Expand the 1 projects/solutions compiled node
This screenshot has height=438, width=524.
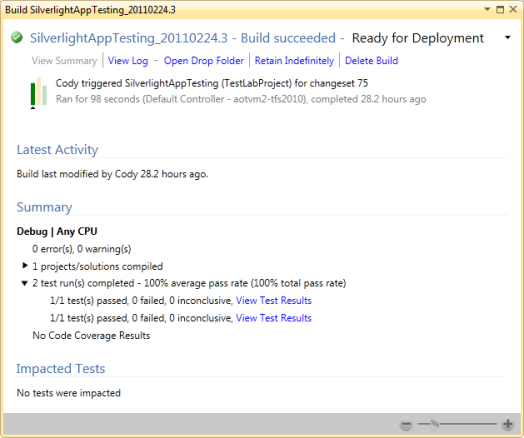tap(25, 266)
